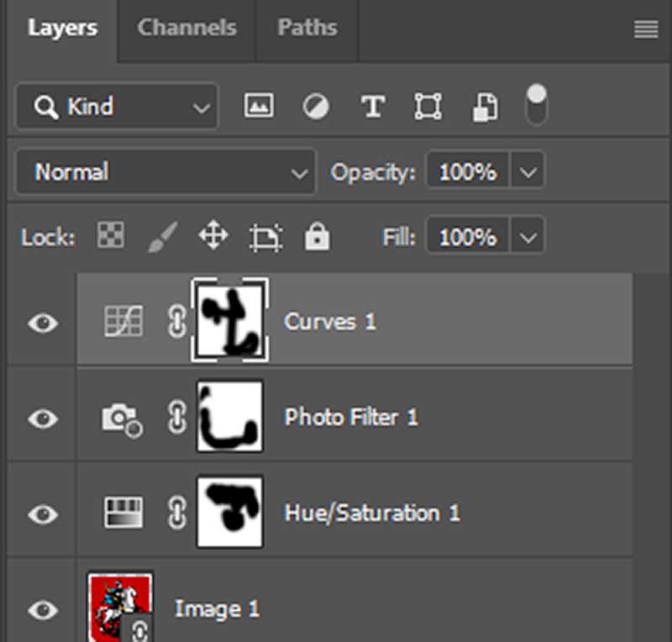
Task: Hide the Curves 1 layer
Action: 41,322
